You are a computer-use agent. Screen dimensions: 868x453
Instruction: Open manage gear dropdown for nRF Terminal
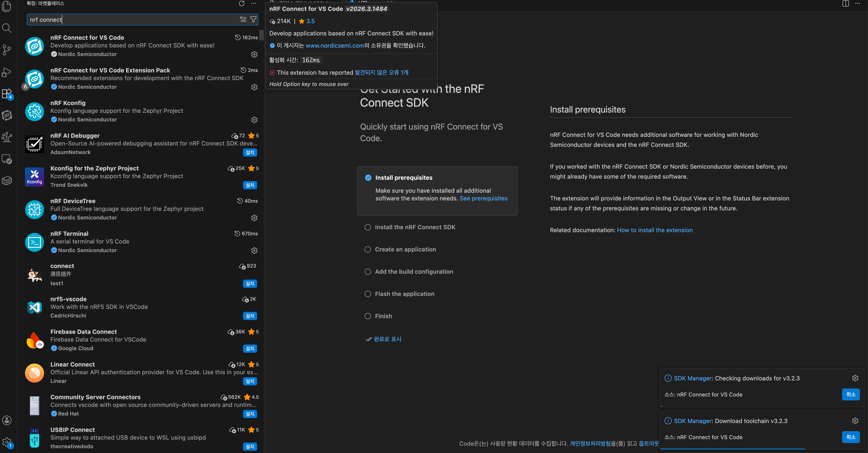[x=254, y=251]
